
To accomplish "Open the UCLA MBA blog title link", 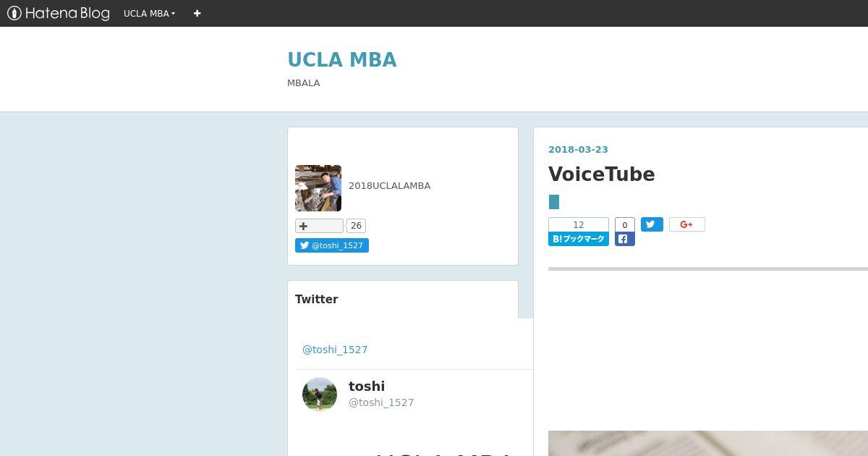I will (341, 59).
